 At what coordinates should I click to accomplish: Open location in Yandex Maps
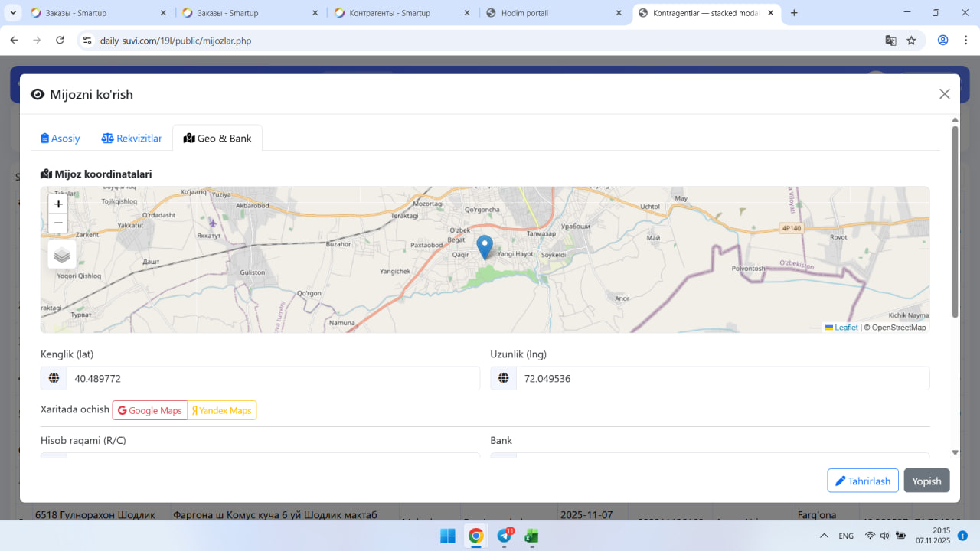[222, 410]
